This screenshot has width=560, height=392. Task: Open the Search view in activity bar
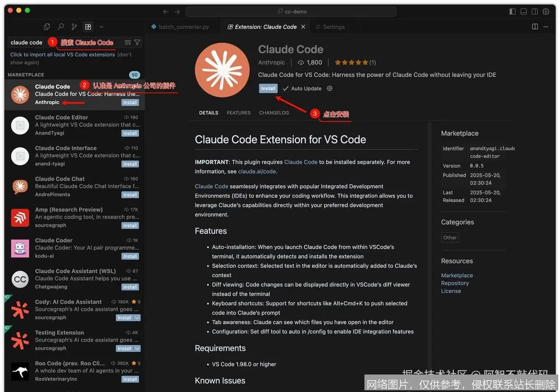tap(61, 27)
